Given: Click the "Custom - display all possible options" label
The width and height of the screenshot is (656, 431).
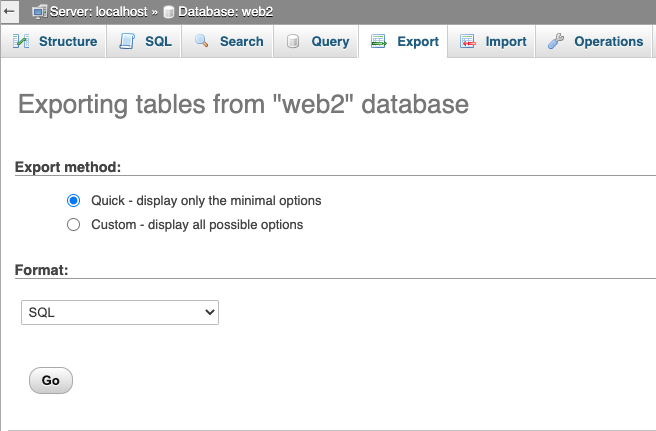Looking at the screenshot, I should 196,225.
